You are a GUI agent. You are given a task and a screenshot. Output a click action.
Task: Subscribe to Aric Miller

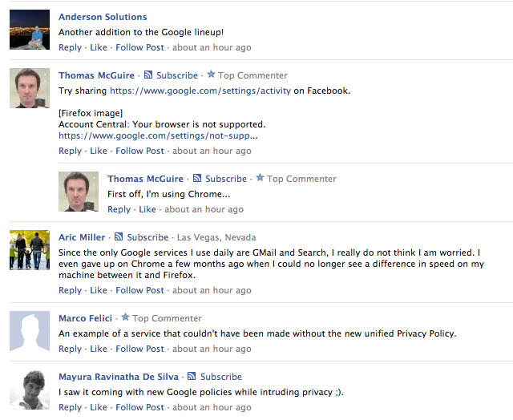(147, 237)
